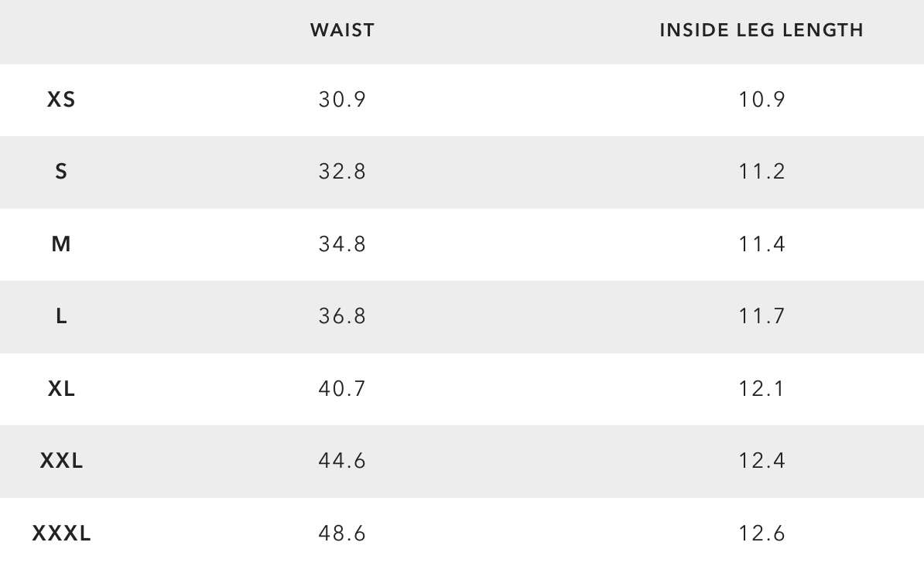Click the M waist value 34.8
Image resolution: width=924 pixels, height=566 pixels.
342,244
